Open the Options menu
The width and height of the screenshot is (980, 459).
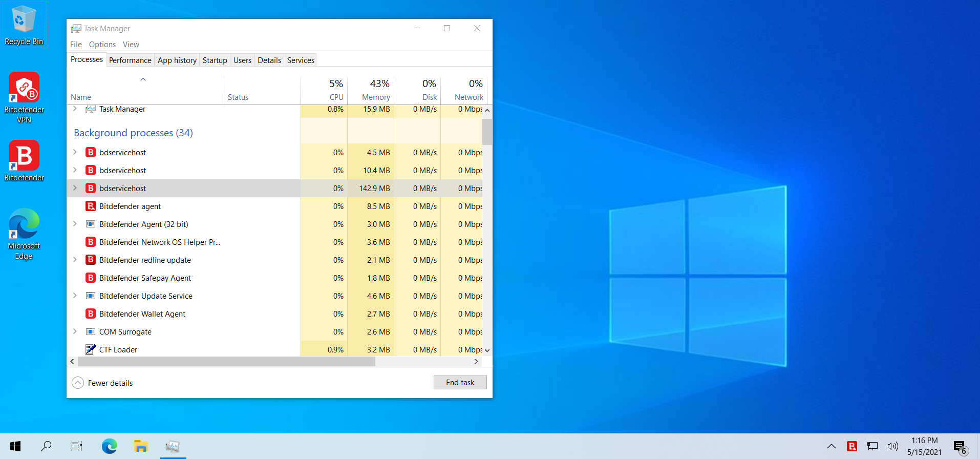tap(102, 45)
